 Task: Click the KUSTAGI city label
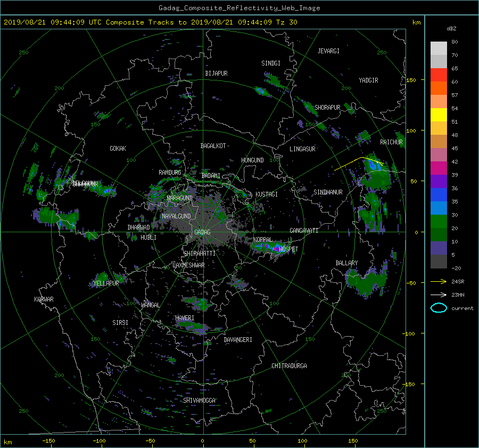click(x=267, y=194)
